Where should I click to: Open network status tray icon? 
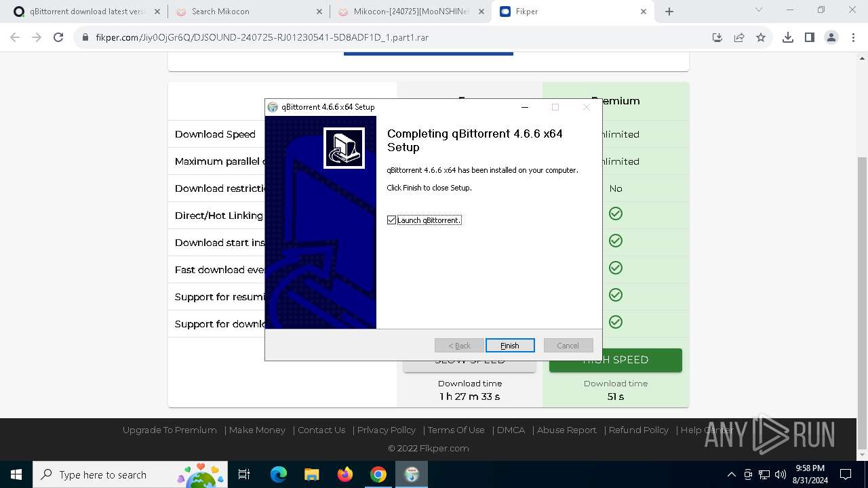pos(764,474)
